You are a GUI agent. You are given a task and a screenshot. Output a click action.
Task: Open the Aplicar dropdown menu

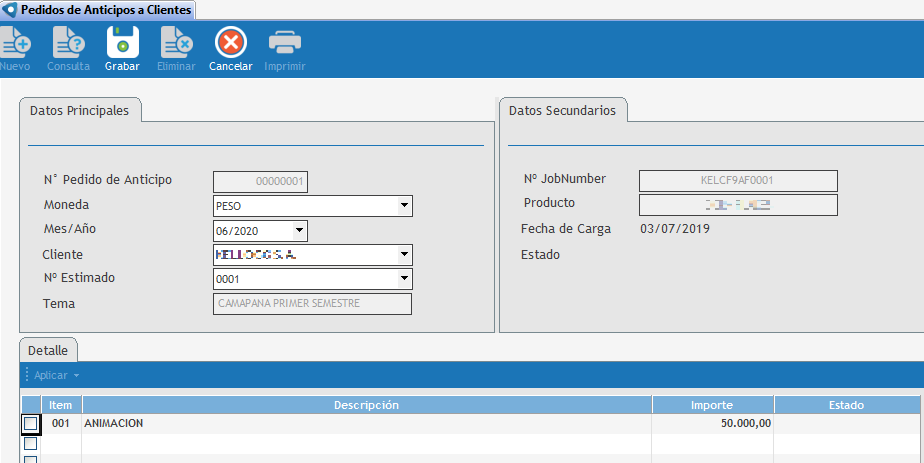[56, 375]
